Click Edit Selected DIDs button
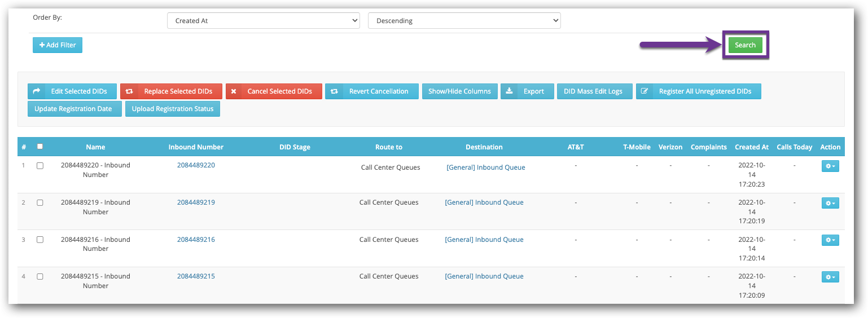 coord(72,91)
